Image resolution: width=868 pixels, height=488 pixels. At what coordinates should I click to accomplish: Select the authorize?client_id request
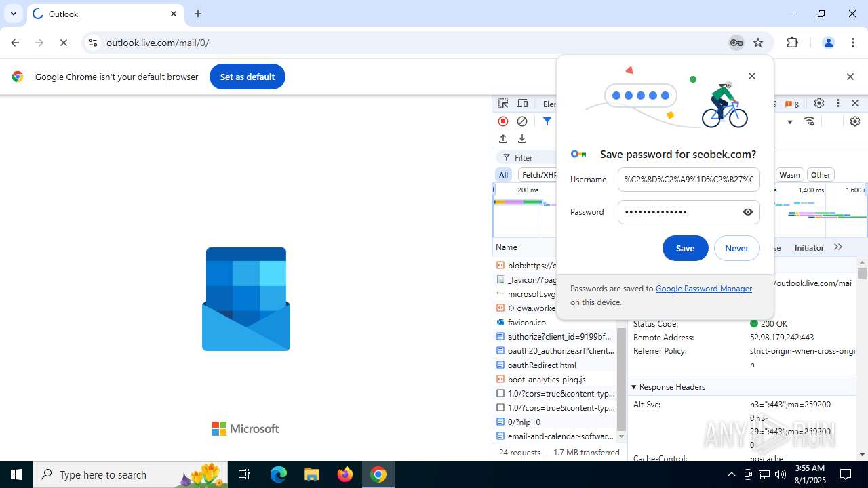click(555, 337)
